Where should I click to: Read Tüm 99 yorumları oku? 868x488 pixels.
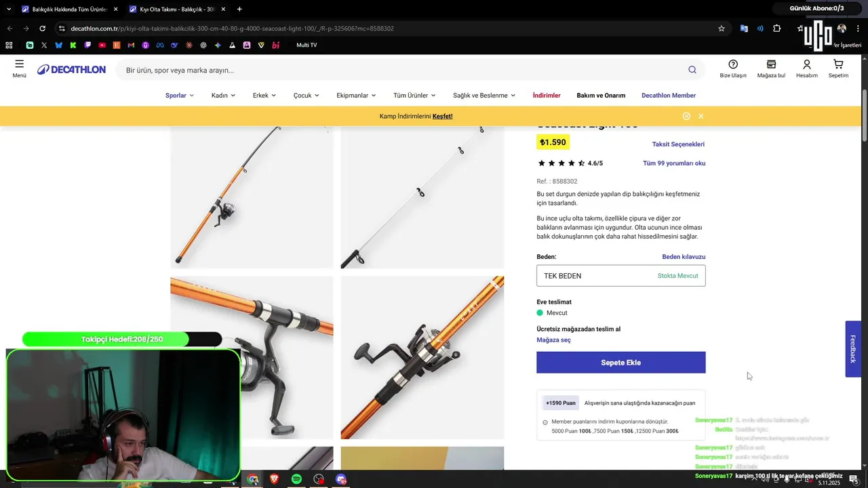pyautogui.click(x=674, y=163)
